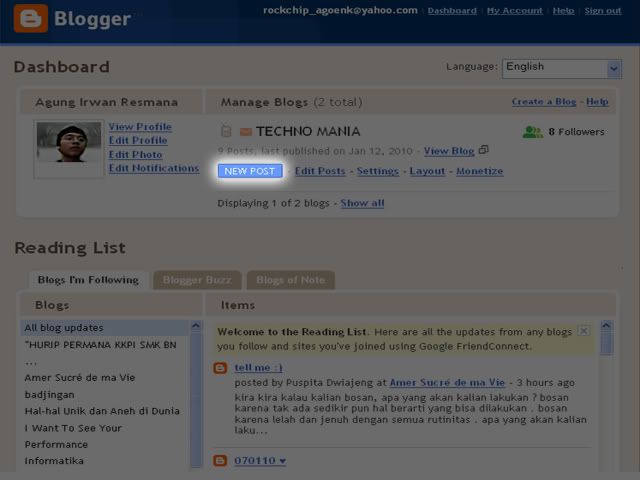Click Dashboard in the top navigation

pyautogui.click(x=452, y=11)
